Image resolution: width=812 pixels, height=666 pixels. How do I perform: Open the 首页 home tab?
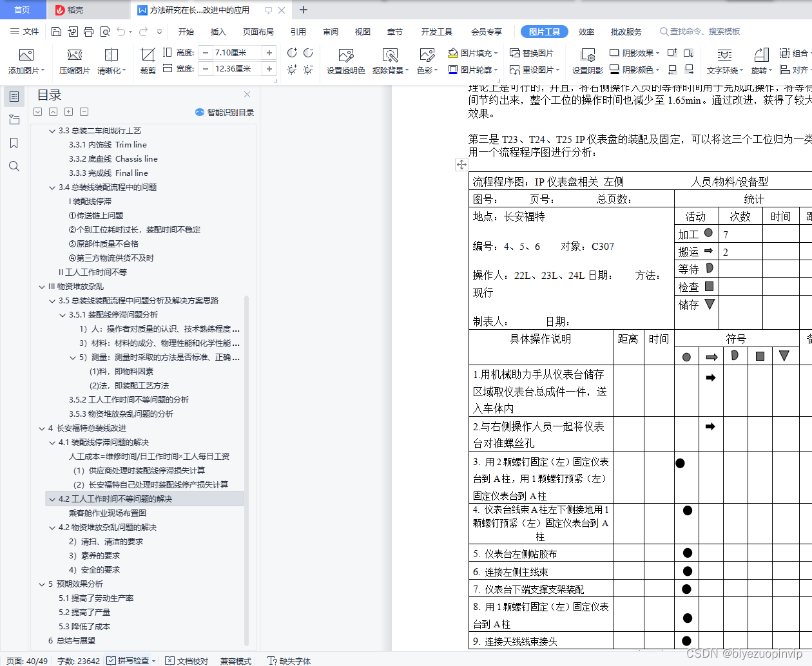point(22,10)
